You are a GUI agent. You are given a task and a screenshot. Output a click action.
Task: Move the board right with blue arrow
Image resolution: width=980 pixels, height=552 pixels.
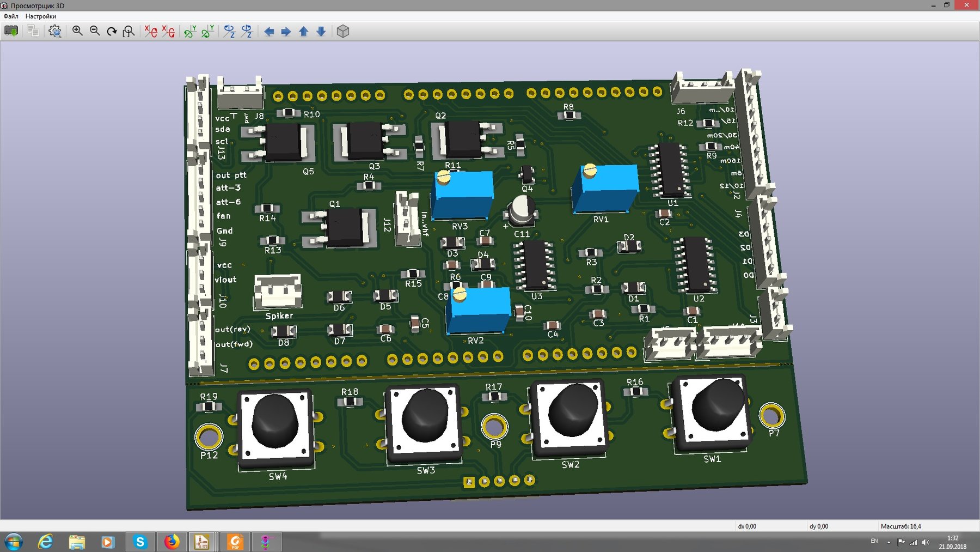[286, 32]
